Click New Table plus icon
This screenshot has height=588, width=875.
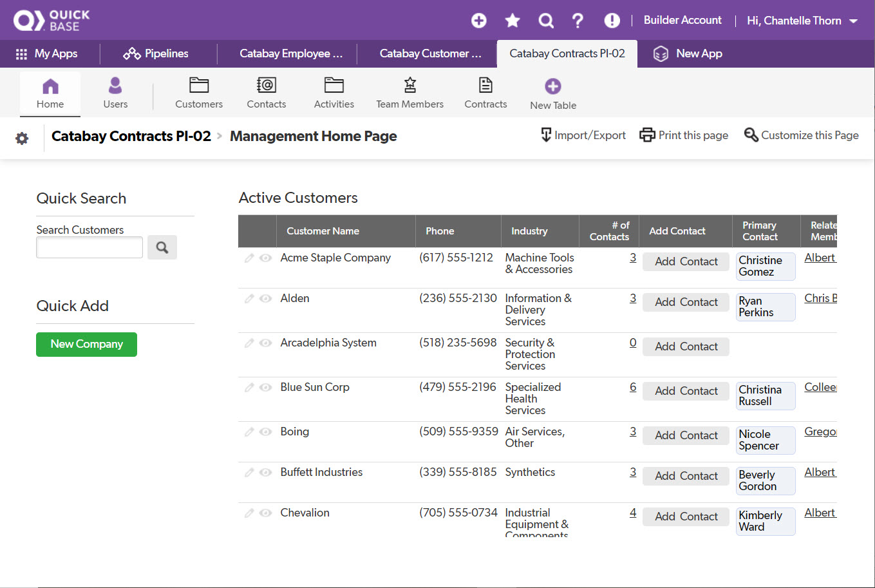point(553,86)
